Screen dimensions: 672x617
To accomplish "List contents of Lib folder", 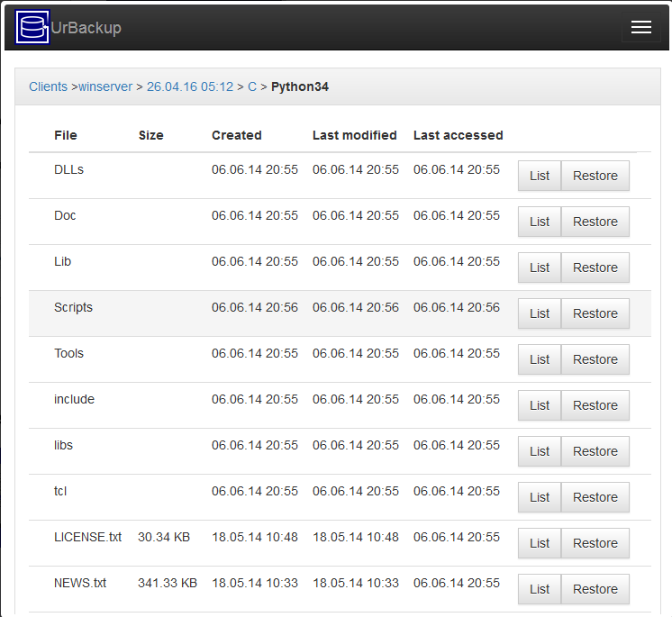I will 540,268.
